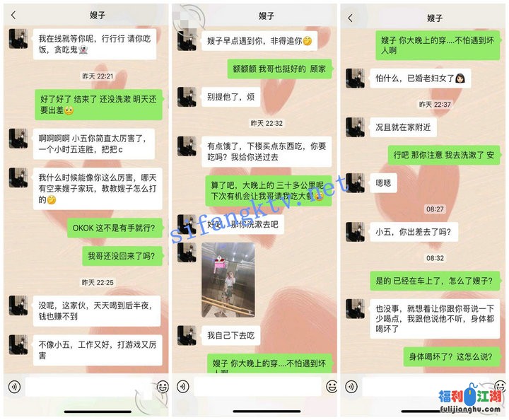Tap the avatar next to '嗯嗯' message
The width and height of the screenshot is (509, 420).
[355, 183]
